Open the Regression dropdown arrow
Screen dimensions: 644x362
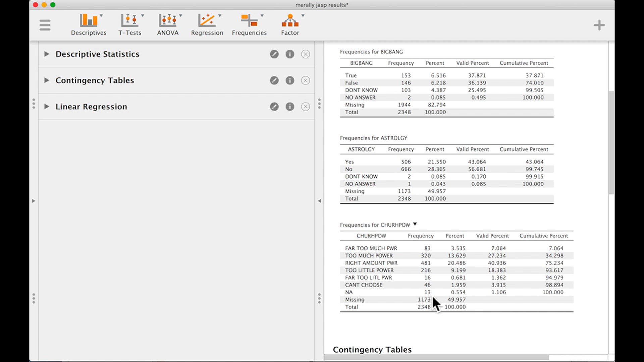coord(220,16)
